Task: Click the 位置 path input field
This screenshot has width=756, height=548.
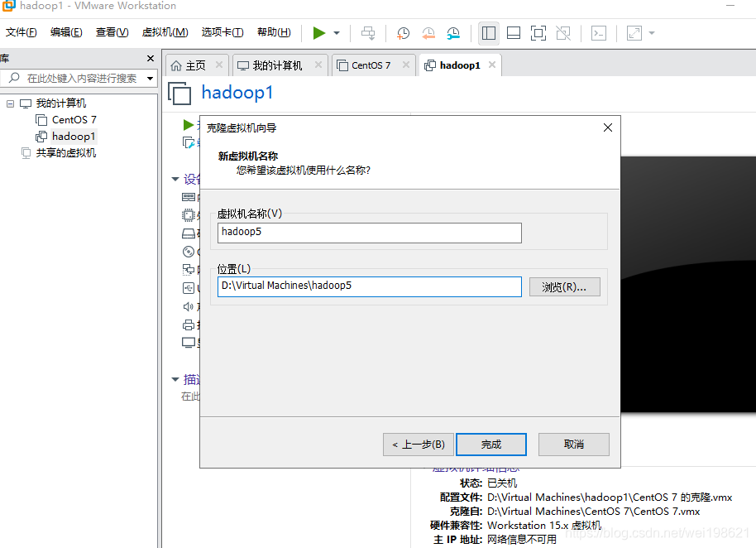Action: 370,286
